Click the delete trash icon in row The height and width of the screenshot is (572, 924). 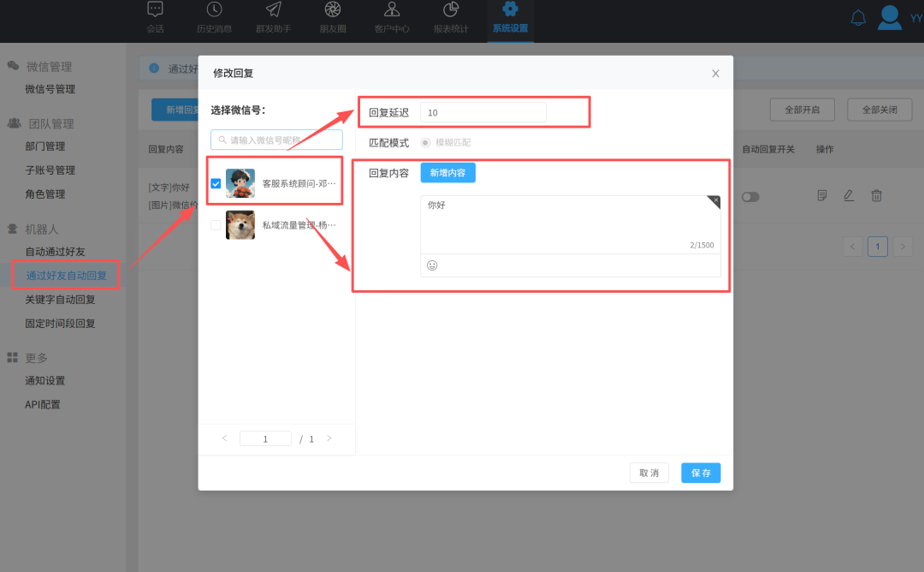876,195
